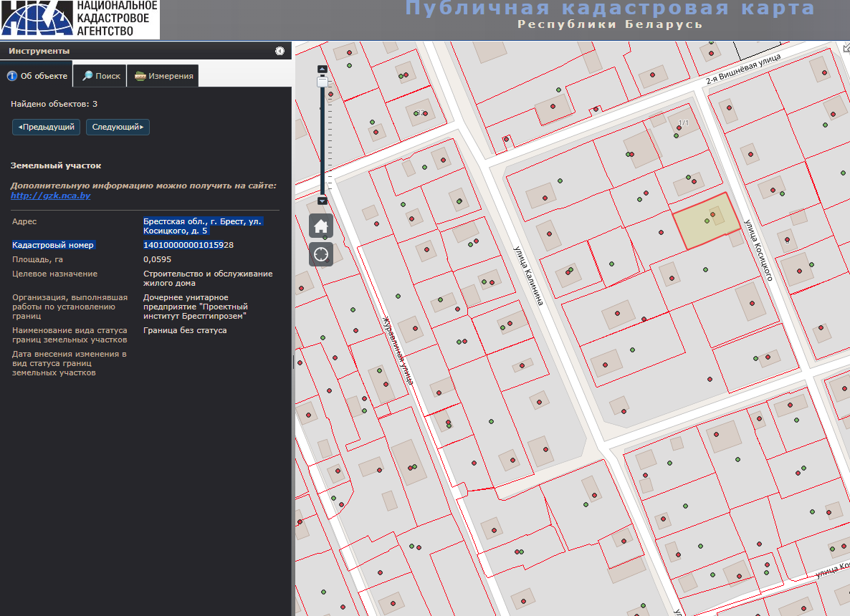Viewport: 850px width, 616px height.
Task: Click the улица Калинина street label on map
Action: pyautogui.click(x=528, y=276)
